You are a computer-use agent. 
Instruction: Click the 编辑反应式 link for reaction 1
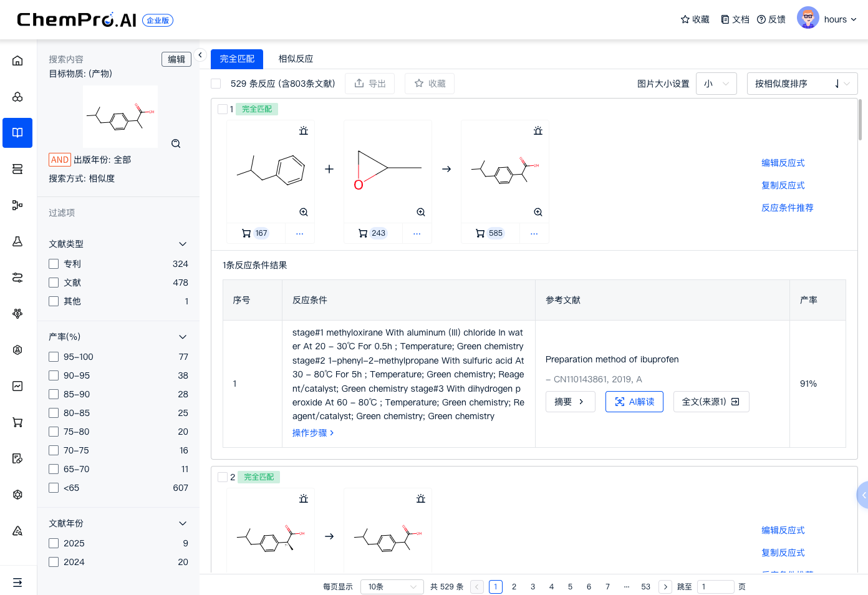(x=783, y=163)
